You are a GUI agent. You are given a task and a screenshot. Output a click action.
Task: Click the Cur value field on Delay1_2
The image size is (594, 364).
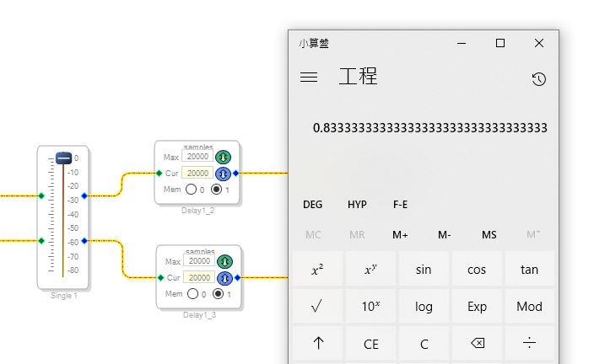point(197,173)
